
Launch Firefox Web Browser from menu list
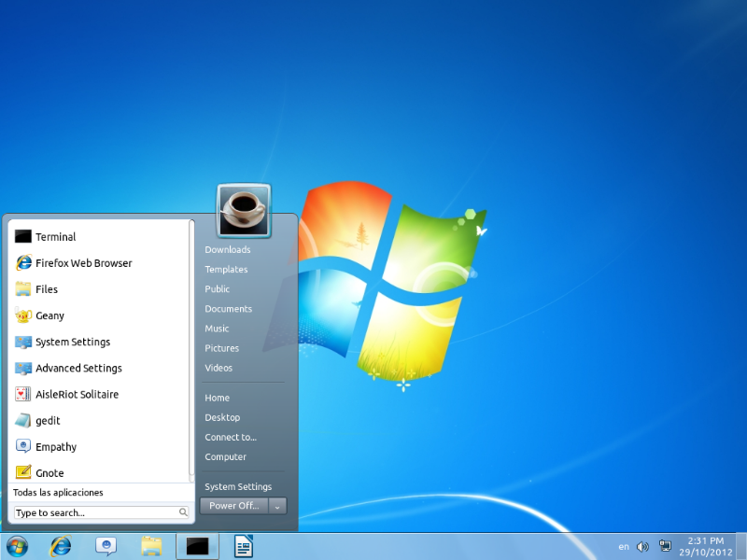83,263
